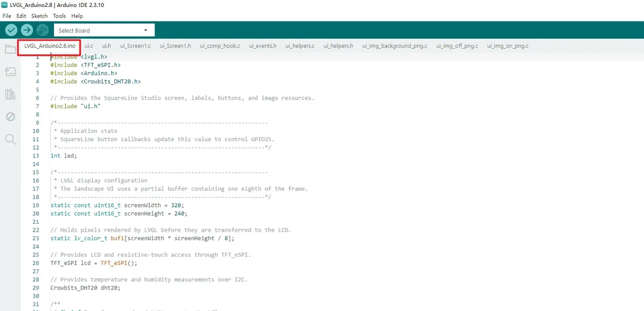
Task: Switch to the ui_helpers.c tab
Action: click(300, 46)
